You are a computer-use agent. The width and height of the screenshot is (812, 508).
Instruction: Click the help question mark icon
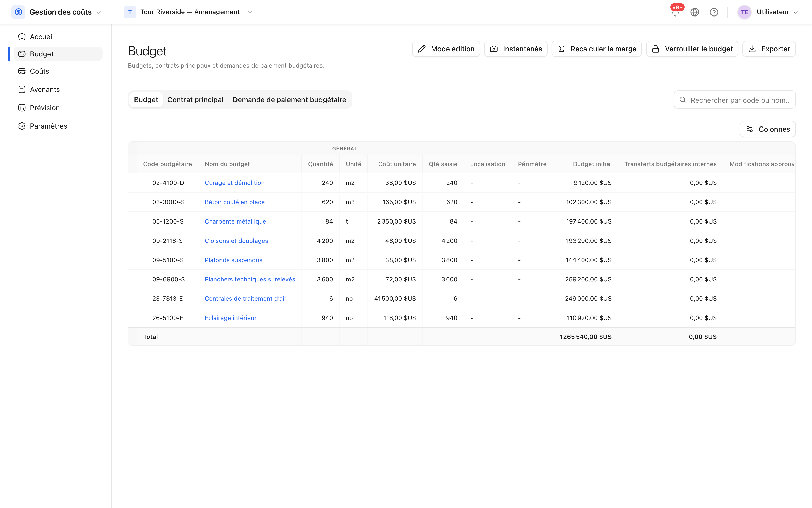coord(714,12)
